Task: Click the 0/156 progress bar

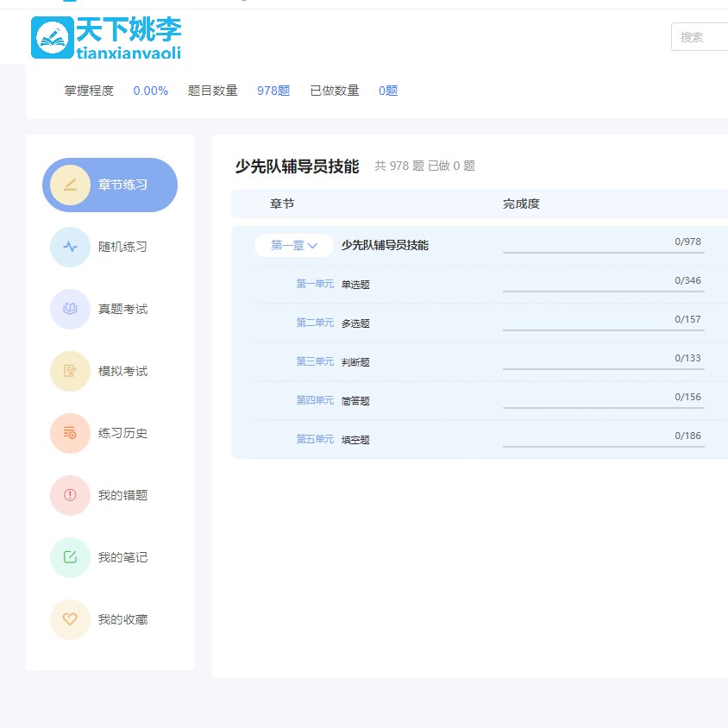Action: (x=603, y=408)
